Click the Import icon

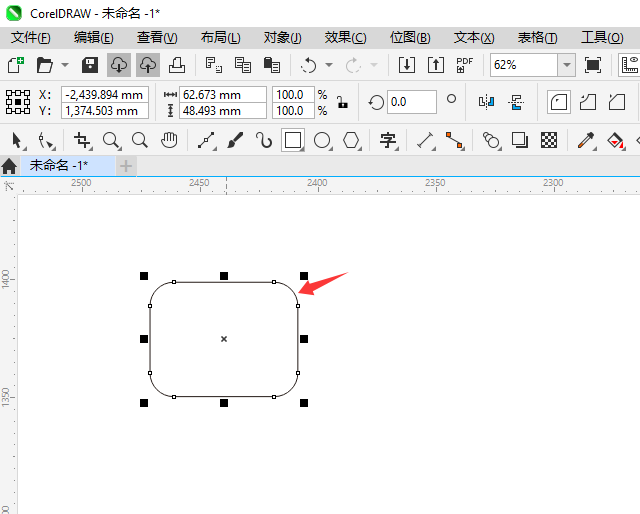(407, 65)
